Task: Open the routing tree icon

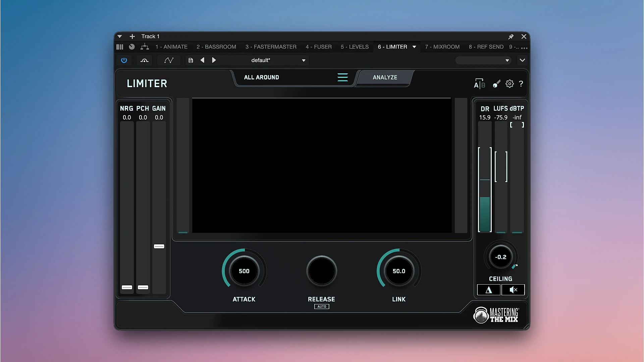Action: point(145,47)
